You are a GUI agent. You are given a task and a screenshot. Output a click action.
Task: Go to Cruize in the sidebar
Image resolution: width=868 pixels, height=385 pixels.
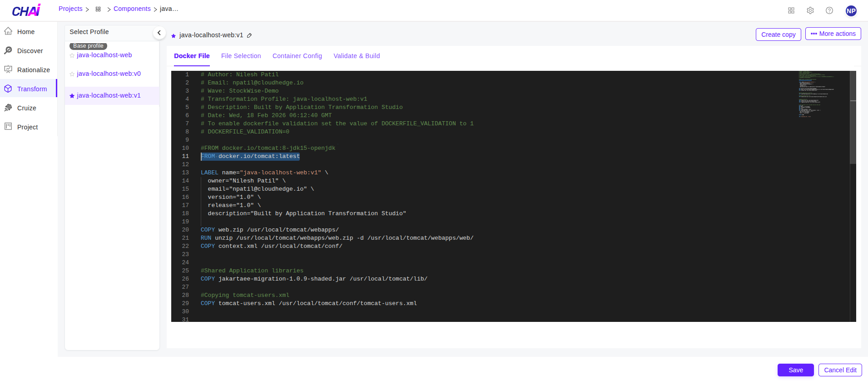tap(26, 108)
